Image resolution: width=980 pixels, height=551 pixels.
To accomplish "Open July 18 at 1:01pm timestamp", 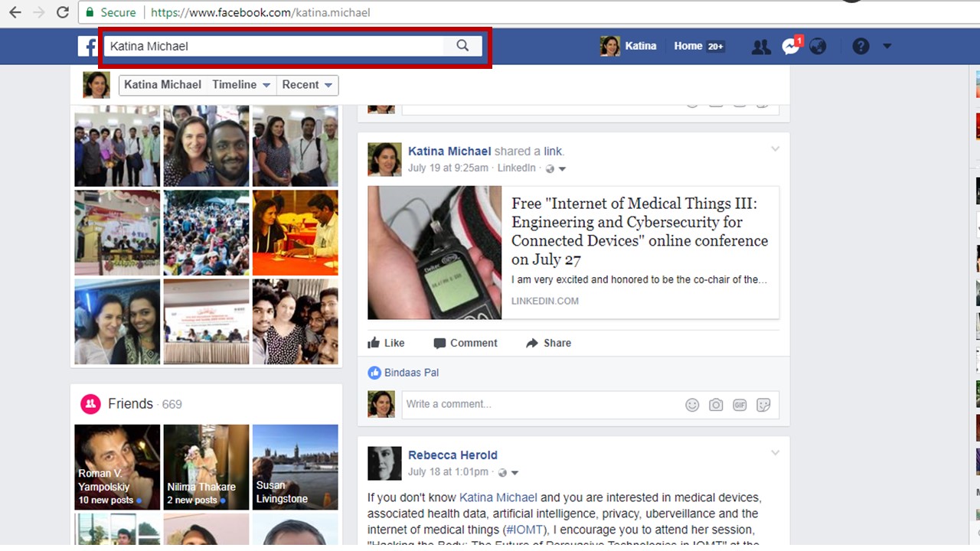I will click(x=448, y=472).
